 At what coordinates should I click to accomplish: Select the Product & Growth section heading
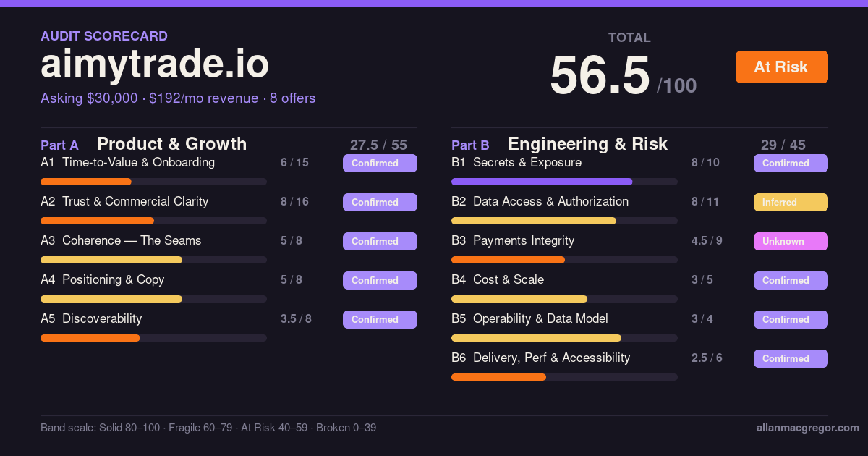(x=172, y=143)
